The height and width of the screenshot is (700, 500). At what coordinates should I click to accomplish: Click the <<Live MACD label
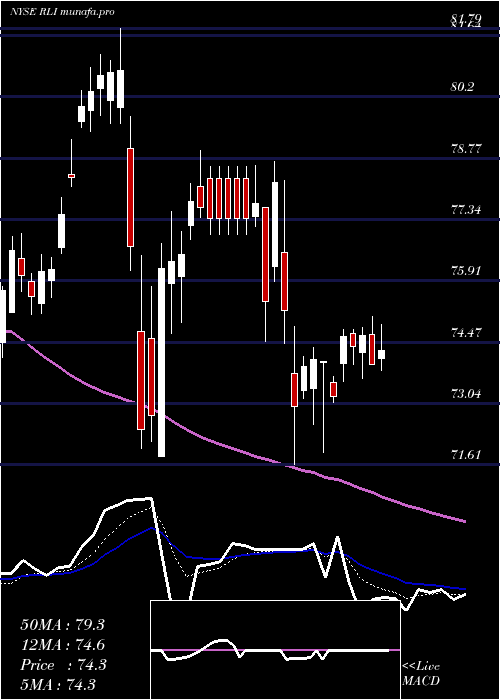[x=421, y=674]
